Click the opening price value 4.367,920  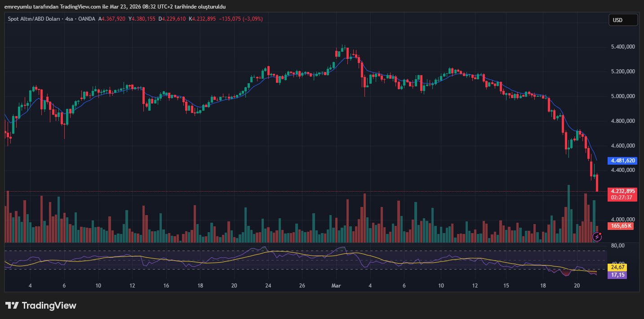click(114, 19)
